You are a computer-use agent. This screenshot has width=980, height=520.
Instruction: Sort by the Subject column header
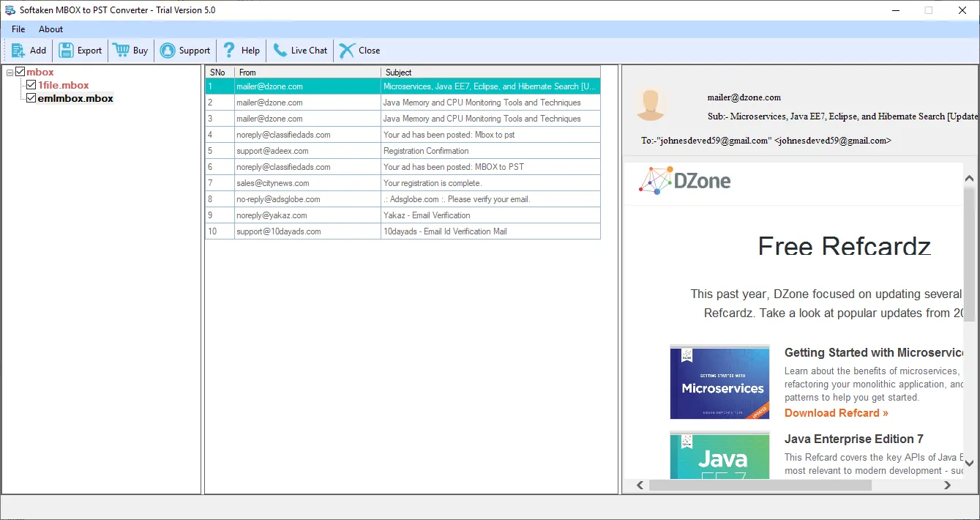coord(490,73)
